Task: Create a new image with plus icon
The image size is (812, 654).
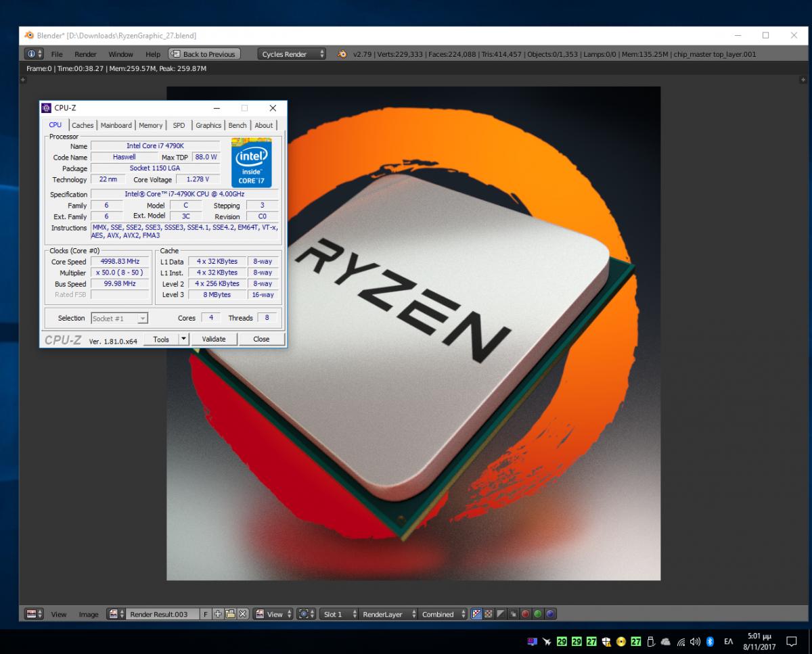Action: (x=218, y=614)
